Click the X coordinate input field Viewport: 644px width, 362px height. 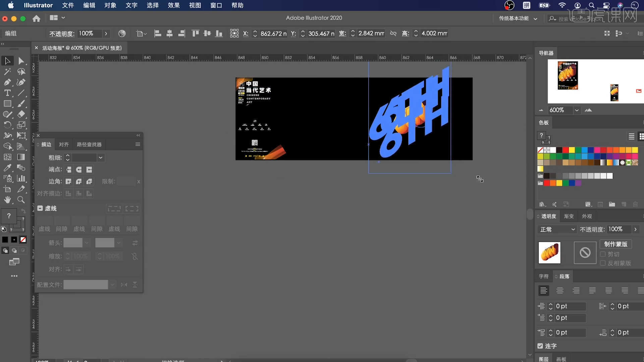tap(273, 33)
